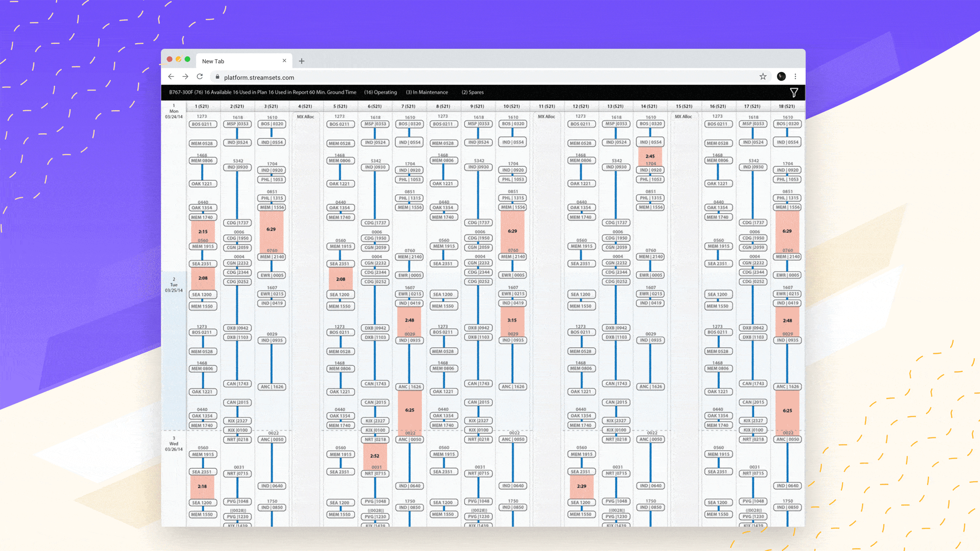Click the red 6:29 block in column 3

[271, 230]
